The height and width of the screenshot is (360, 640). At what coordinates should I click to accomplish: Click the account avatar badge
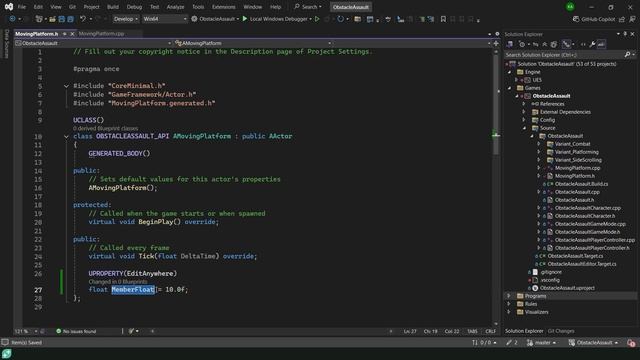(570, 7)
